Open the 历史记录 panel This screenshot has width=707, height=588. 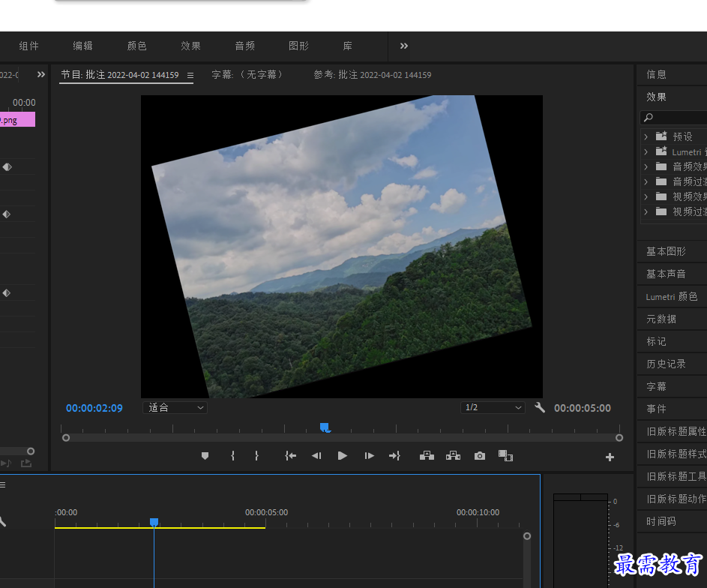pos(666,364)
